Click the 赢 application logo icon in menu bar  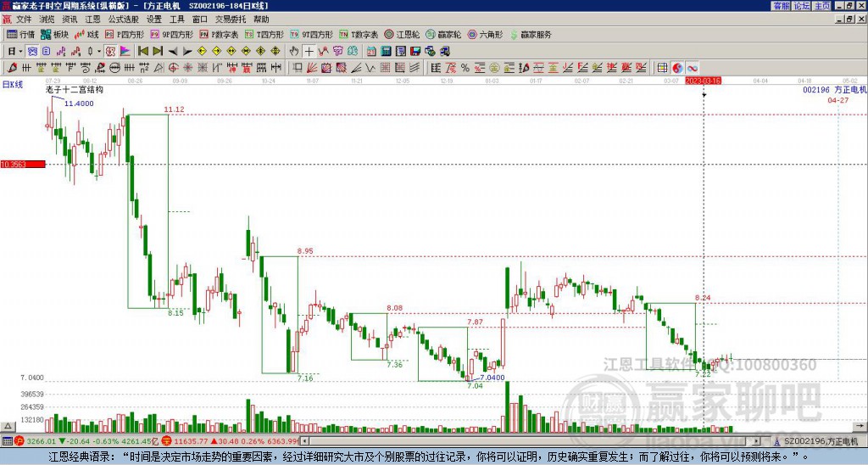coord(7,20)
